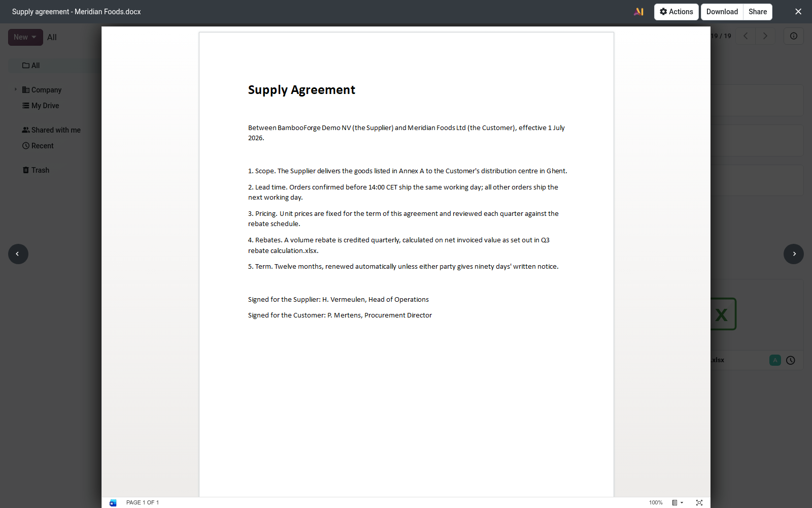Go to the previous document in the preview
This screenshot has width=812, height=508.
(18, 254)
